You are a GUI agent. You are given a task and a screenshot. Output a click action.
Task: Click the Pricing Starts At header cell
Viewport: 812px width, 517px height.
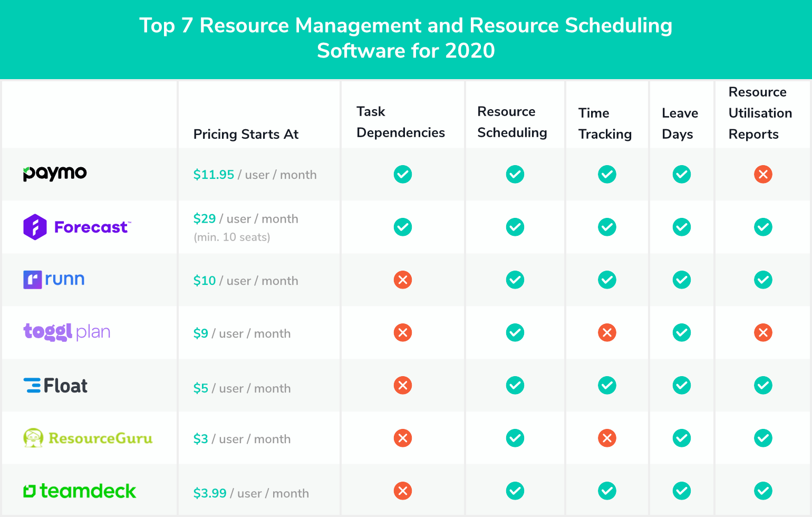pos(246,135)
